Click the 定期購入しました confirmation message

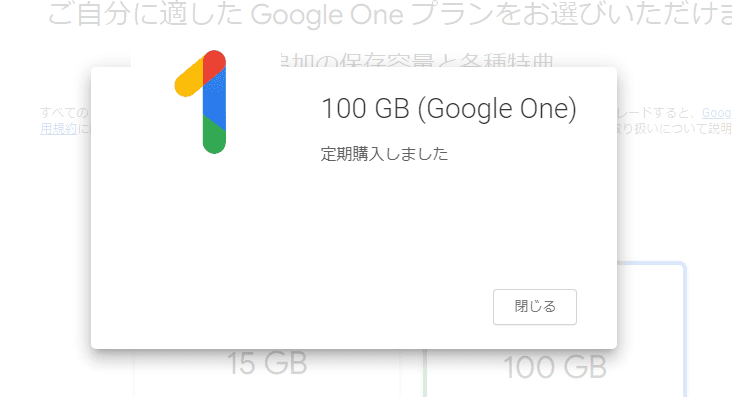tap(384, 154)
